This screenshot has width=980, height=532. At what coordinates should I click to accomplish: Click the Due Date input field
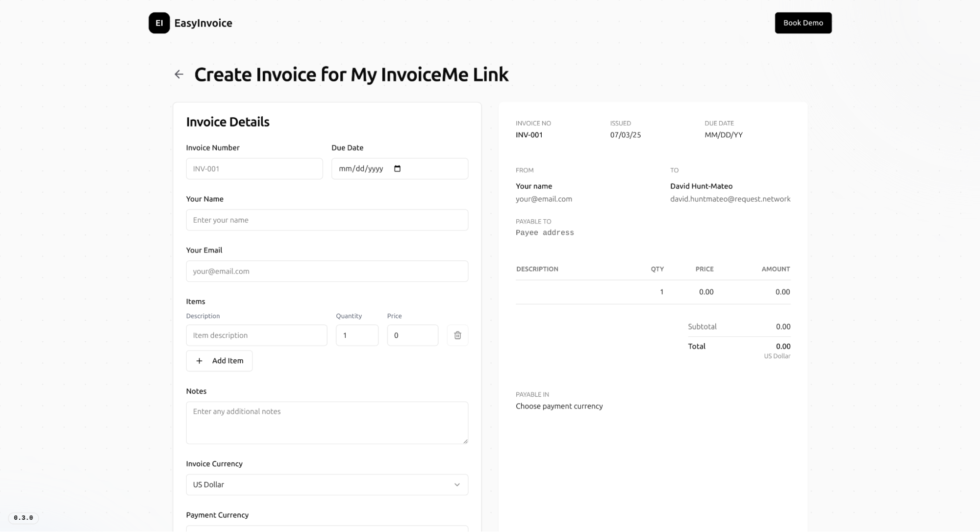point(431,169)
